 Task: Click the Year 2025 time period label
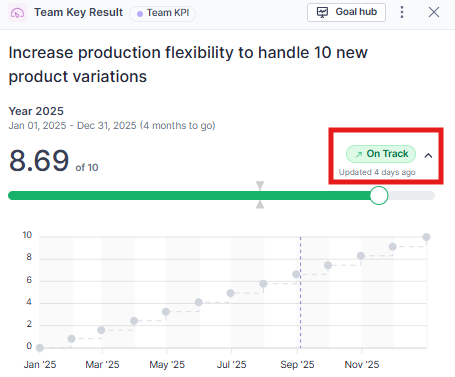pyautogui.click(x=36, y=111)
